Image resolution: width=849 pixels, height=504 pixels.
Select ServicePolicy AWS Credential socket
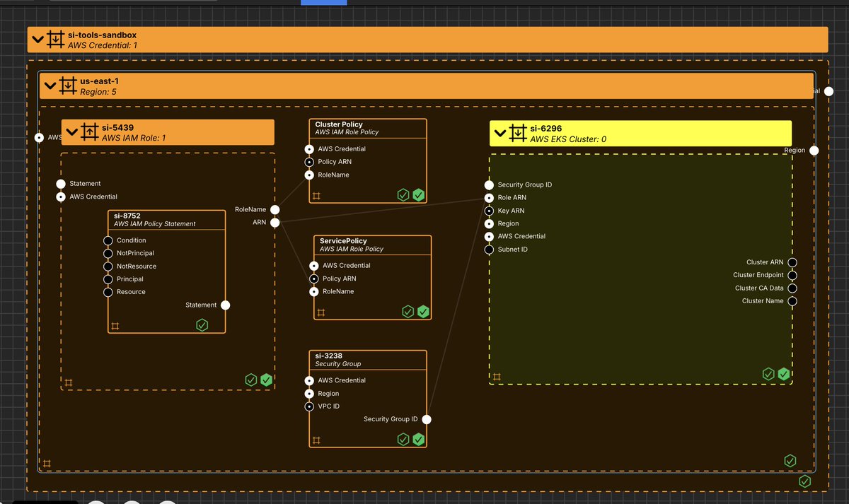click(x=313, y=266)
